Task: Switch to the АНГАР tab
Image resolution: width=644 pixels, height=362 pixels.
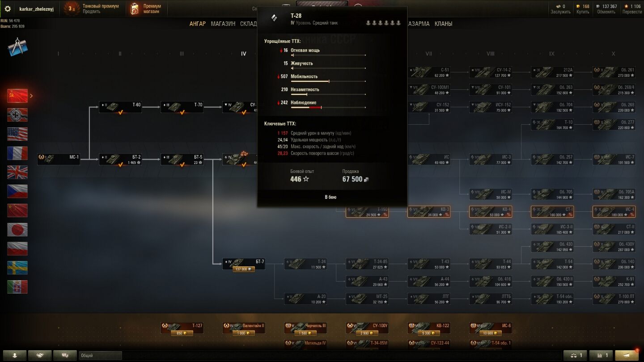Action: click(198, 24)
